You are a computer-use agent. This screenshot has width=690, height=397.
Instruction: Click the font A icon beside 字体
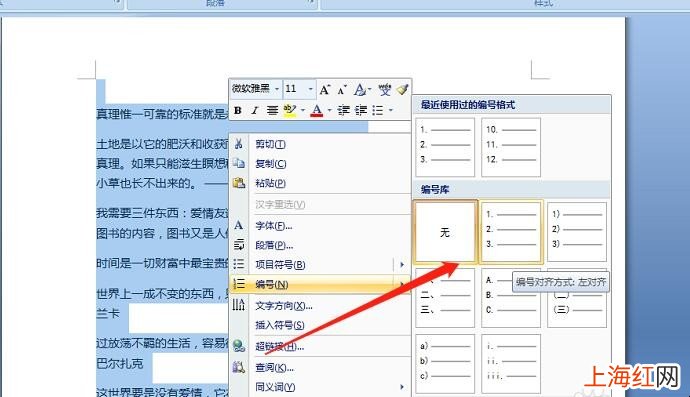tap(239, 225)
